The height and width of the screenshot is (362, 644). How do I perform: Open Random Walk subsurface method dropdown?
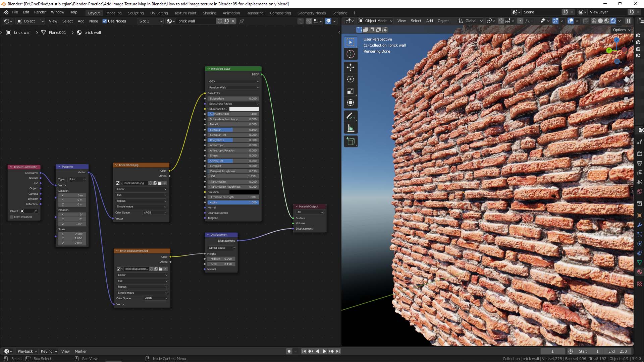tap(233, 87)
